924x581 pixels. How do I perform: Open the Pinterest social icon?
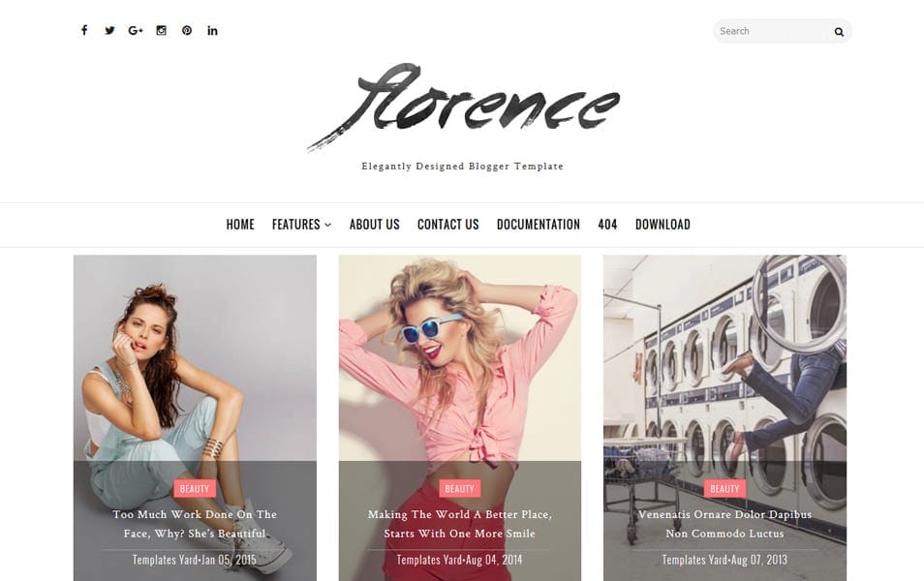186,30
